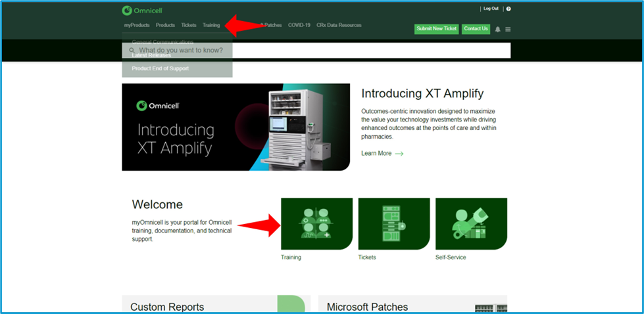
Task: Follow the Learn More link
Action: click(376, 153)
